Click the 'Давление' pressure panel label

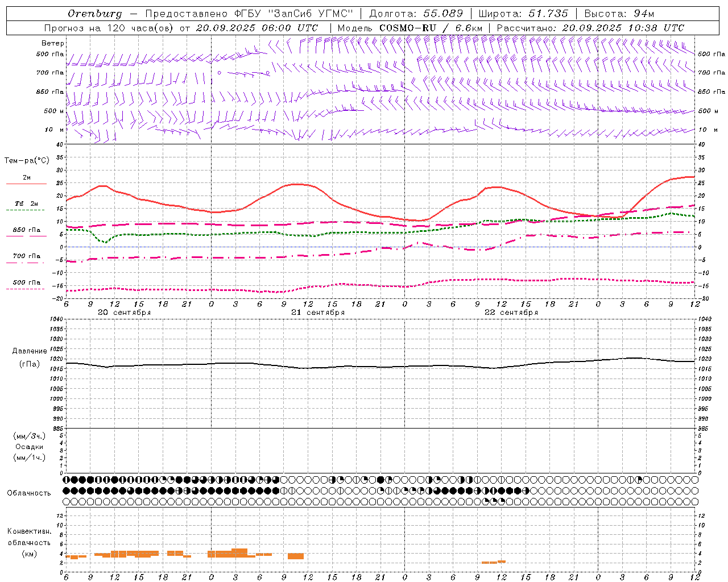(x=30, y=351)
